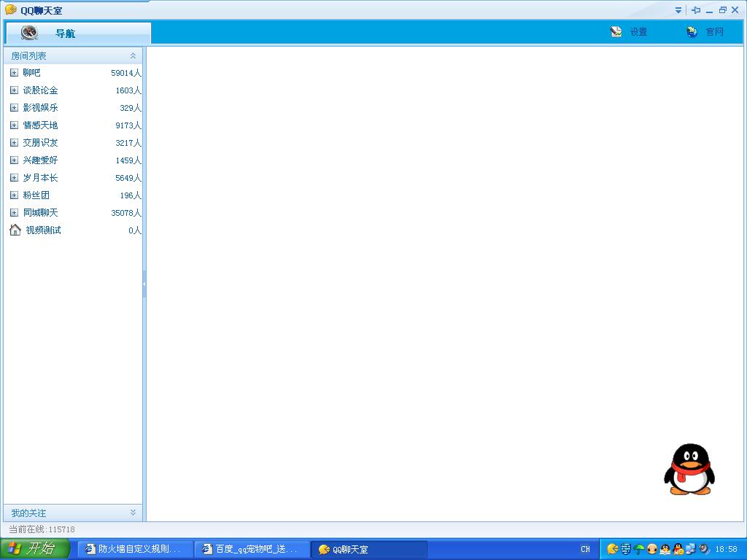Select the 交朋识友 label in the room list
This screenshot has height=560, width=747.
(x=41, y=142)
